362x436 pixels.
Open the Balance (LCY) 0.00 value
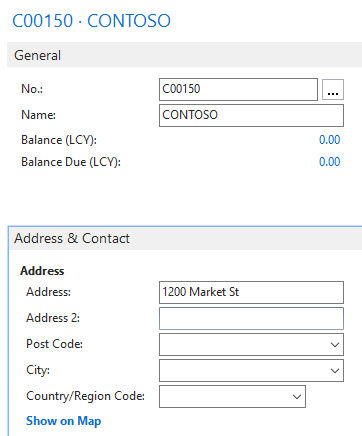(x=329, y=140)
